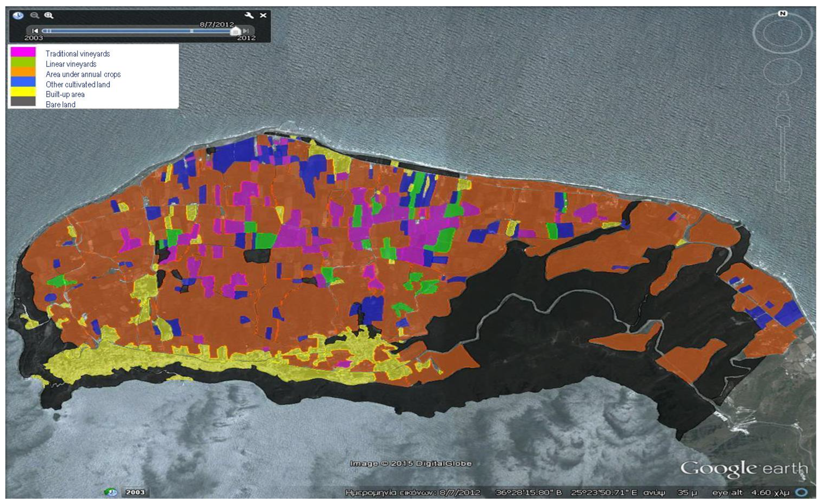The image size is (822, 504).
Task: Click the historical imagery clock icon
Action: click(18, 15)
